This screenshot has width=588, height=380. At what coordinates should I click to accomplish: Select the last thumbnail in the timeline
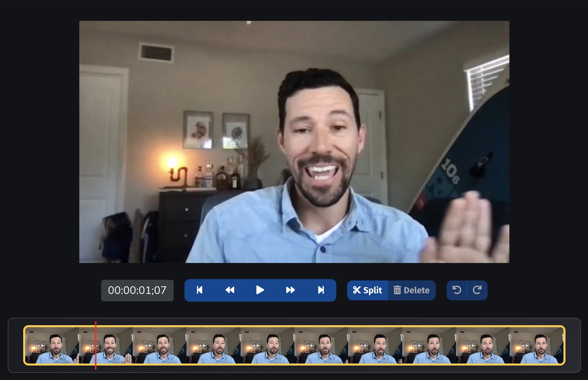pyautogui.click(x=536, y=345)
